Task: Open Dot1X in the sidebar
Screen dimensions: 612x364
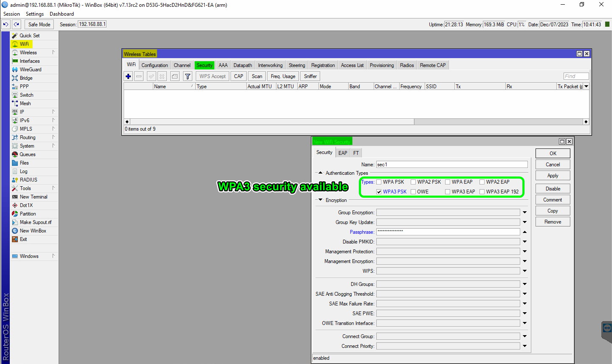Action: point(26,205)
